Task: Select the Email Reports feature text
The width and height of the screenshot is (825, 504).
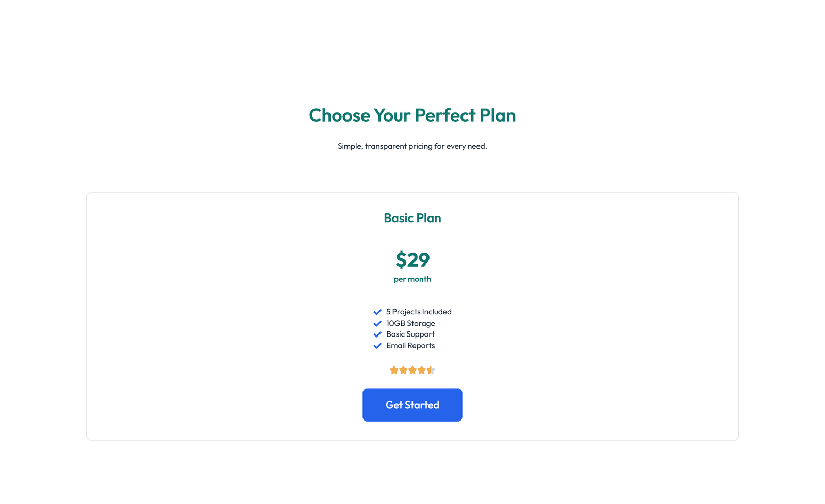Action: (x=410, y=346)
